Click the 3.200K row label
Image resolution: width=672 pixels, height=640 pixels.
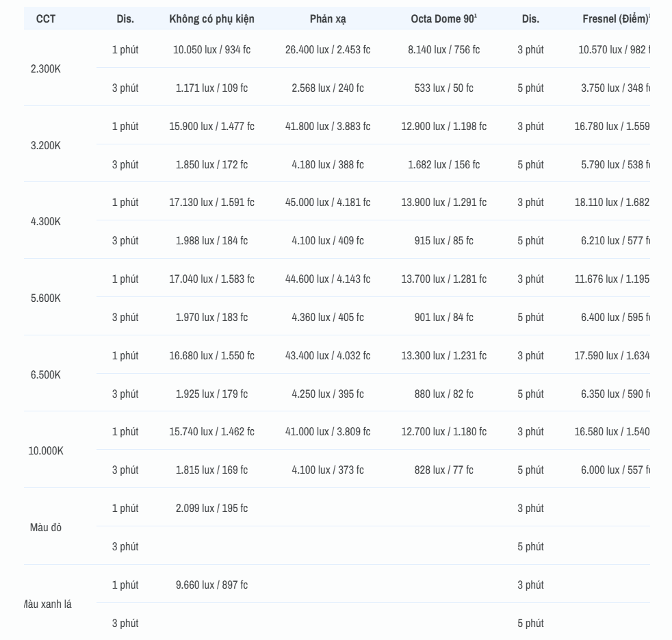pos(46,145)
